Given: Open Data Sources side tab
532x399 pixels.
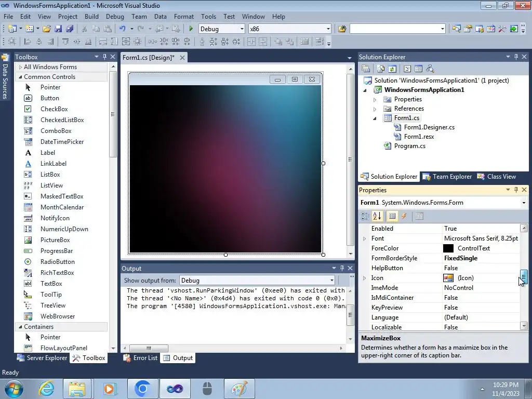Looking at the screenshot, I should (x=5, y=77).
